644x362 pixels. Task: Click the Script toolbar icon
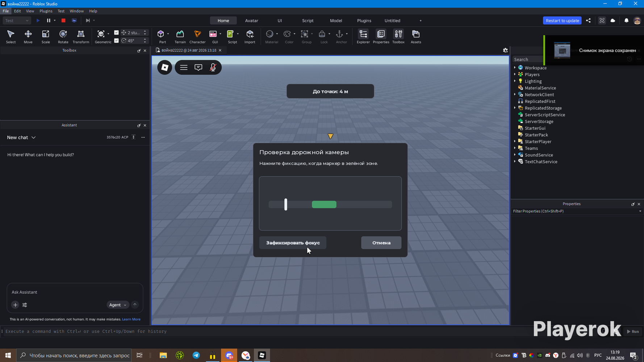click(230, 34)
